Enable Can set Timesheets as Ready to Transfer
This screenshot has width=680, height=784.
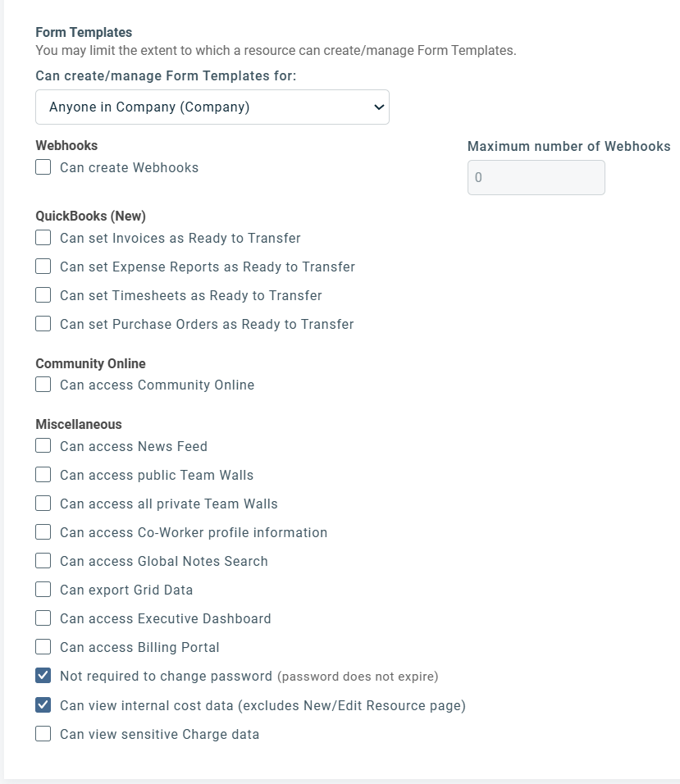[43, 296]
